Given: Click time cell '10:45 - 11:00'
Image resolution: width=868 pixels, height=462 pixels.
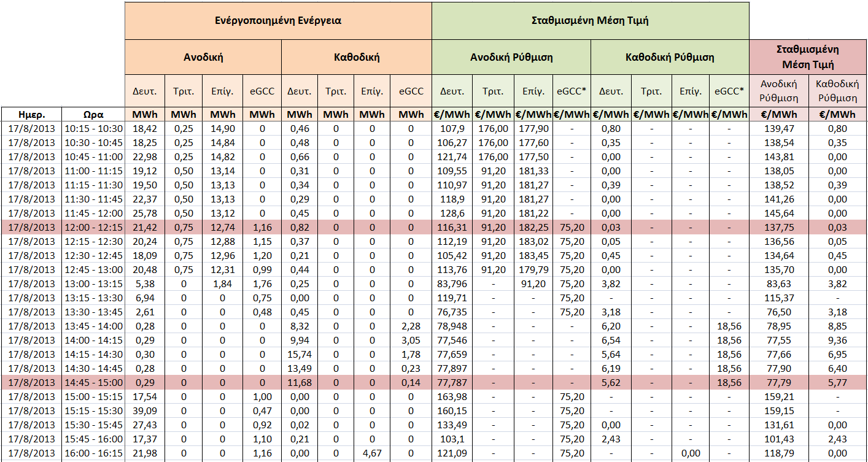Looking at the screenshot, I should 94,157.
